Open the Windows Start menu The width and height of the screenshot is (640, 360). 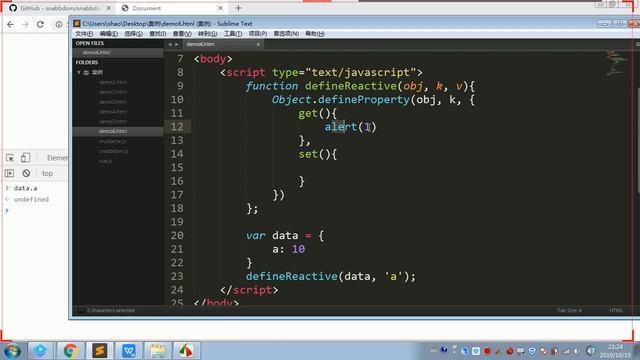[12, 351]
